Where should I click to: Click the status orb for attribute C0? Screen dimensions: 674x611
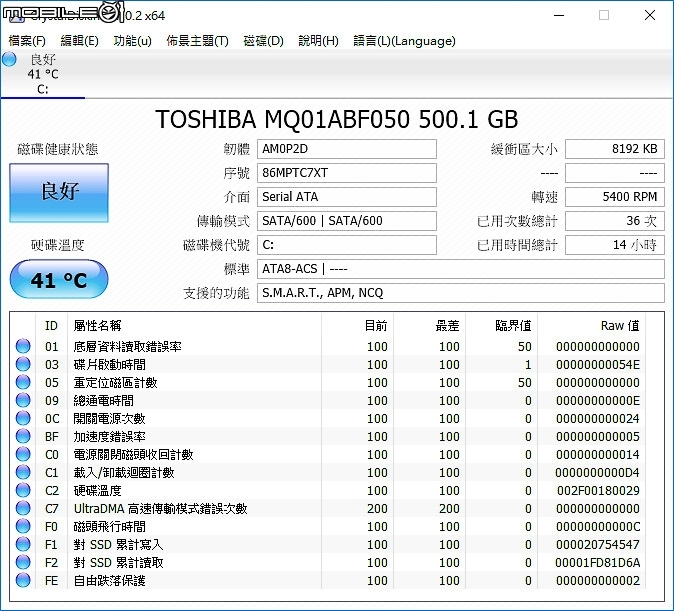(23, 454)
